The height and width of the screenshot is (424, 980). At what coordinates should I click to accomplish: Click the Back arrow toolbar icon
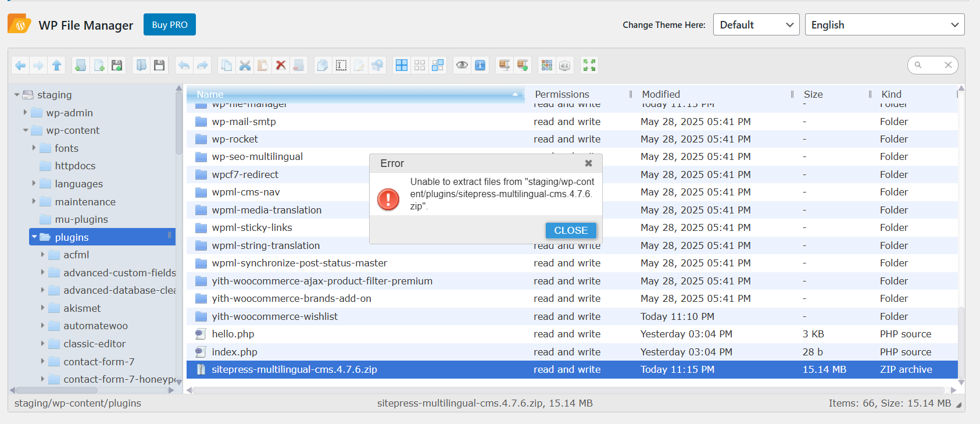[x=20, y=65]
